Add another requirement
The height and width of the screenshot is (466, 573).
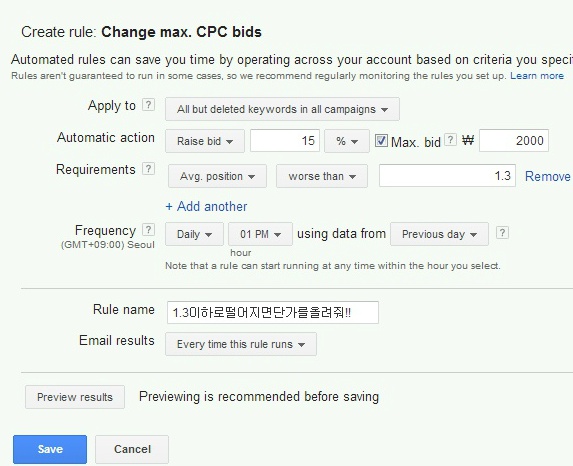206,207
